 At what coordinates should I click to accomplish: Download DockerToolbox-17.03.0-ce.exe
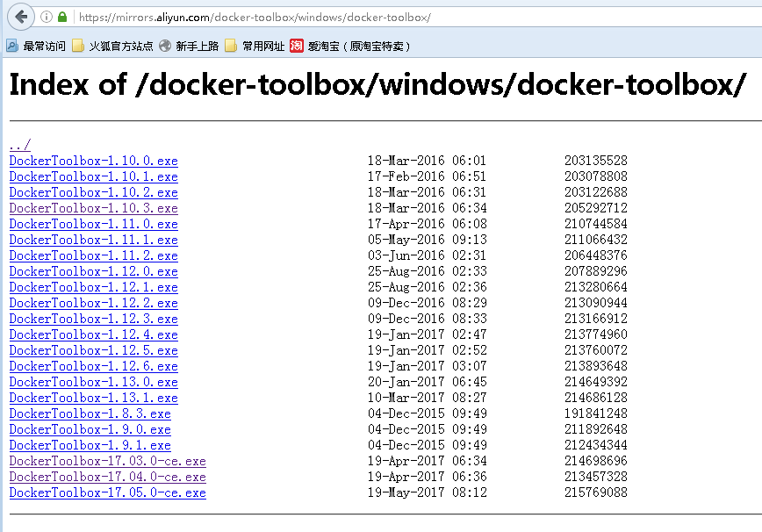coord(108,461)
